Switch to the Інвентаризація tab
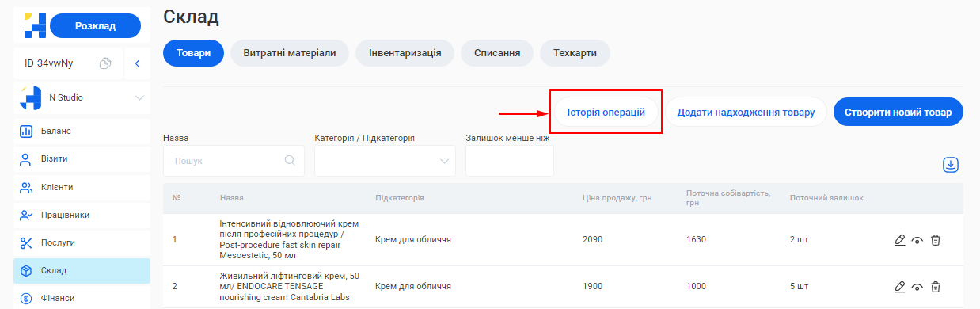This screenshot has width=980, height=309. [x=405, y=53]
